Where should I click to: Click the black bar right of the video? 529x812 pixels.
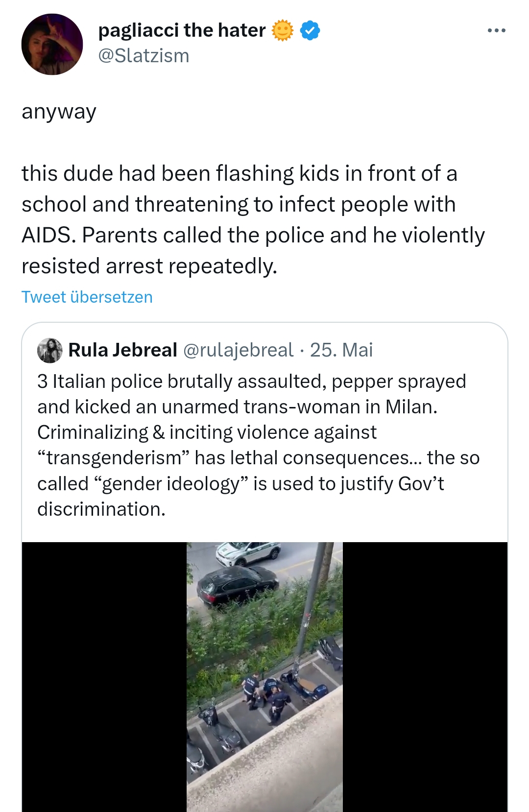pyautogui.click(x=425, y=676)
